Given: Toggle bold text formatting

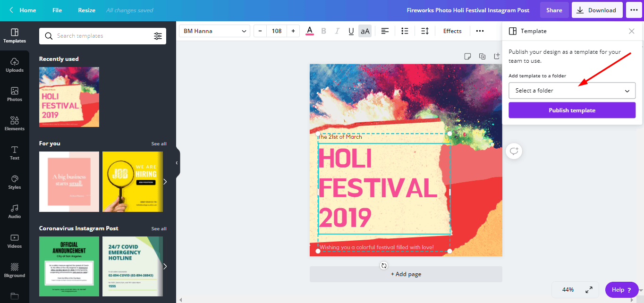Looking at the screenshot, I should pos(323,31).
